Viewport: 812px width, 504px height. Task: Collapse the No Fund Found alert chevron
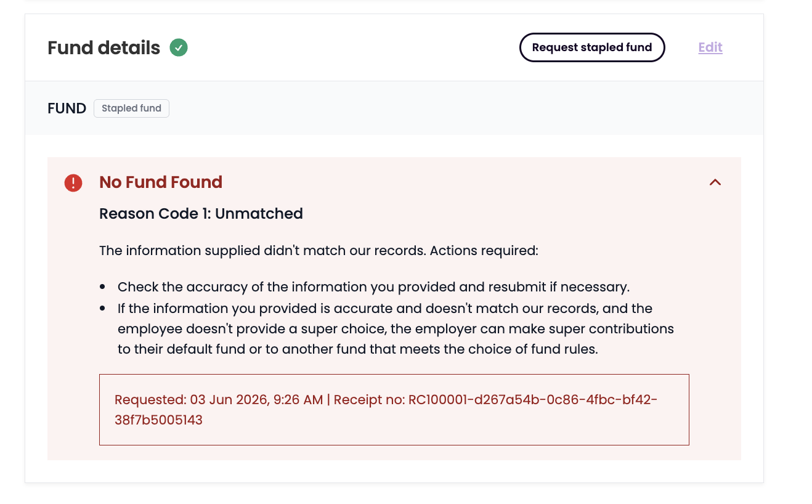tap(715, 182)
